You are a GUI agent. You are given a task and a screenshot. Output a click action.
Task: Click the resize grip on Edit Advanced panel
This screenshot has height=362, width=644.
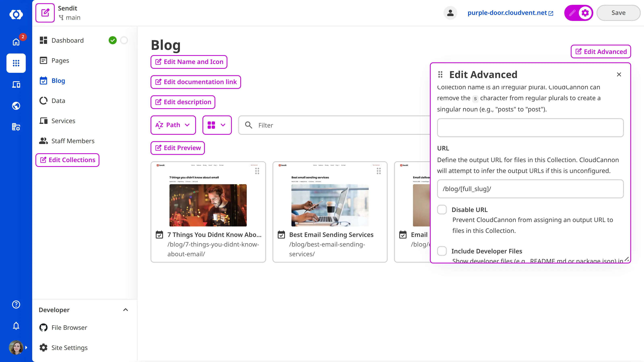tap(626, 259)
